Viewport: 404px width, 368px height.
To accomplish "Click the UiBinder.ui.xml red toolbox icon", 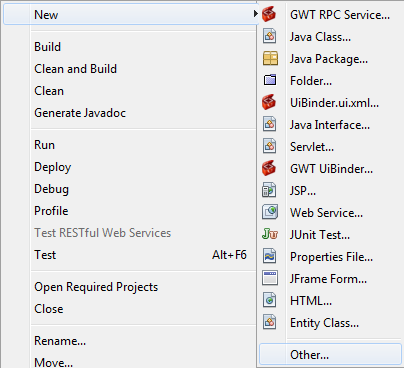I will (x=269, y=103).
